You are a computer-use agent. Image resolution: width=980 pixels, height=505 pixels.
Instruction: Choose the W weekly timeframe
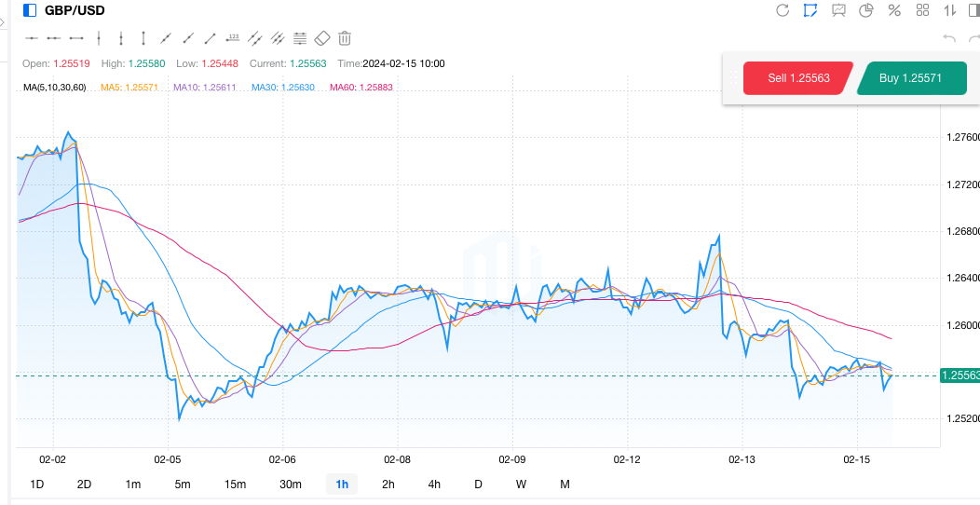click(x=521, y=484)
